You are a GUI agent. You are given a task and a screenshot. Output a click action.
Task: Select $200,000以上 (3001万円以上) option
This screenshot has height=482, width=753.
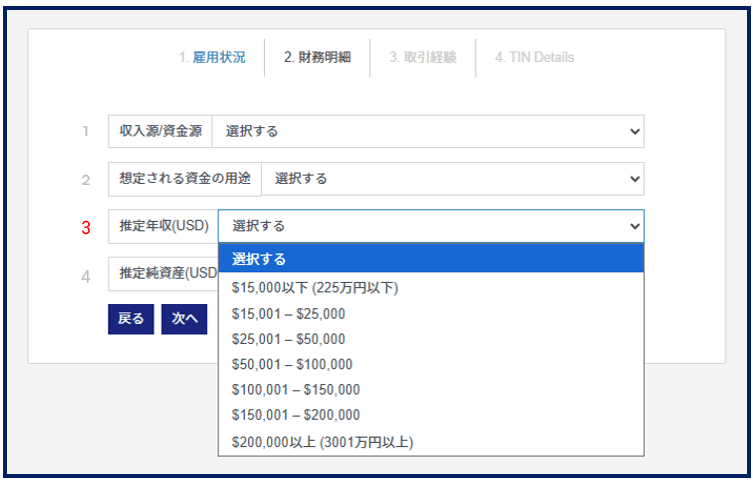point(322,441)
